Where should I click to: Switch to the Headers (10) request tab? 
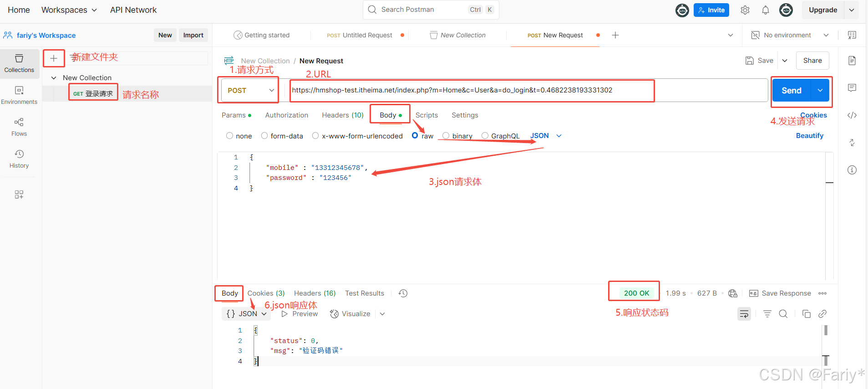pos(343,115)
